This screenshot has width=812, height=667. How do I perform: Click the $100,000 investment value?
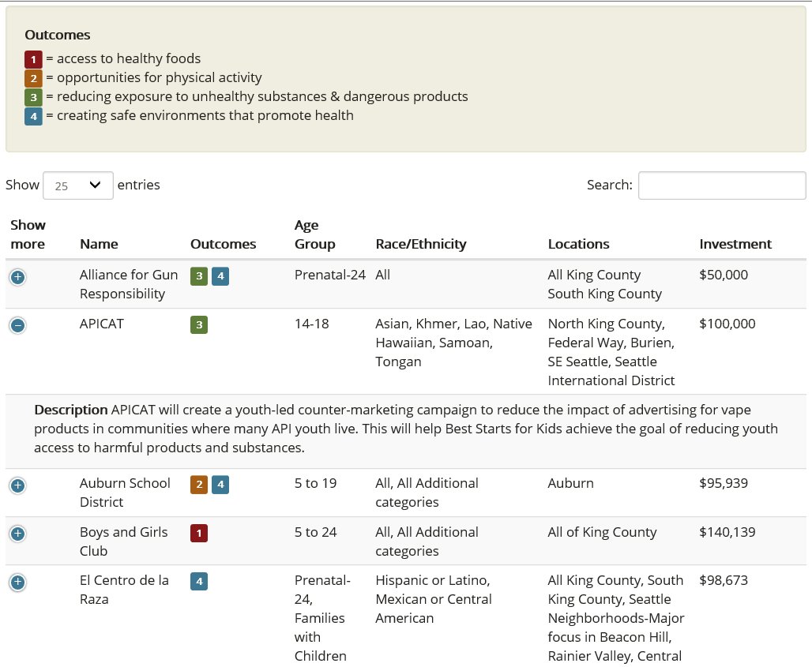pyautogui.click(x=727, y=324)
